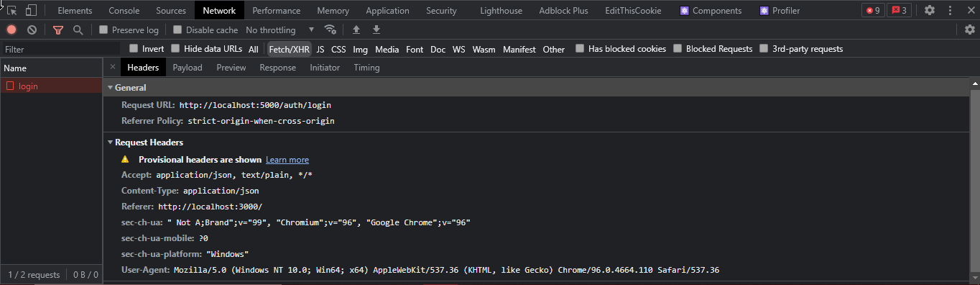The width and height of the screenshot is (980, 285).
Task: Check the Invert filter checkbox
Action: tap(134, 49)
